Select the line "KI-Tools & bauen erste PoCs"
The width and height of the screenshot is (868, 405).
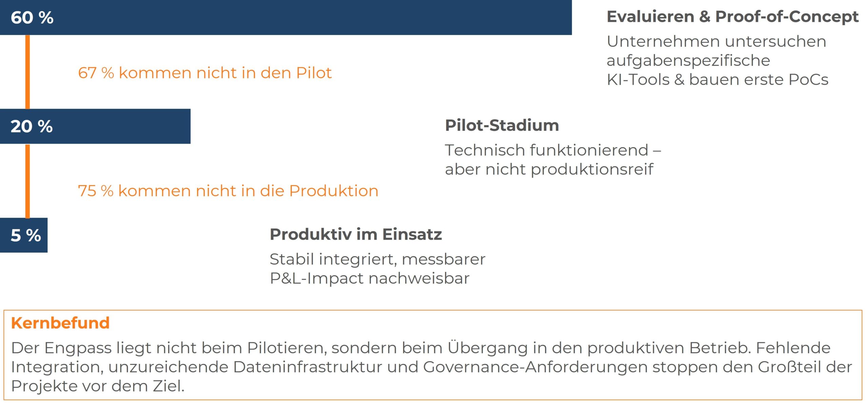point(717,80)
